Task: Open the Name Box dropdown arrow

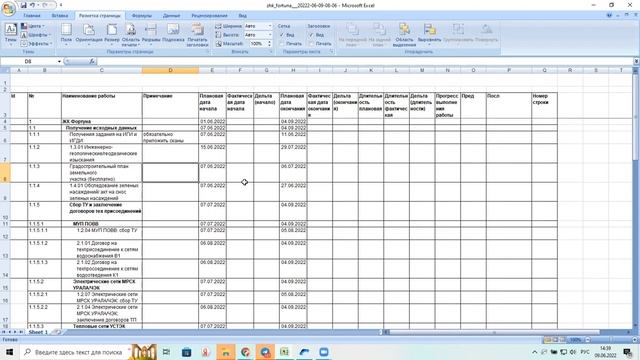Action: pos(60,61)
